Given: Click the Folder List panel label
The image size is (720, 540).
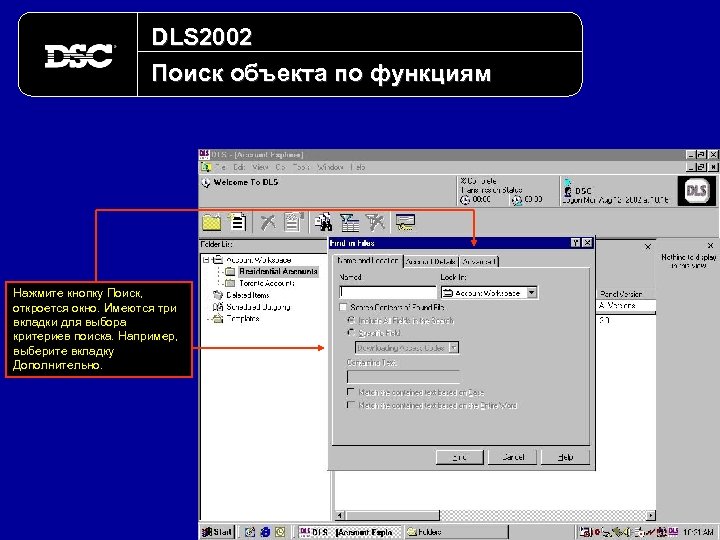Looking at the screenshot, I should pyautogui.click(x=216, y=244).
